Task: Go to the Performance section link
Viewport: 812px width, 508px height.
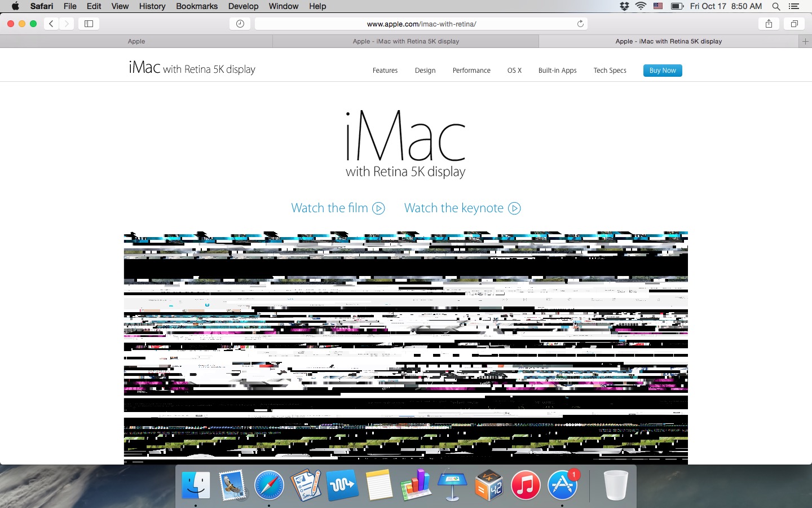Action: (x=471, y=71)
